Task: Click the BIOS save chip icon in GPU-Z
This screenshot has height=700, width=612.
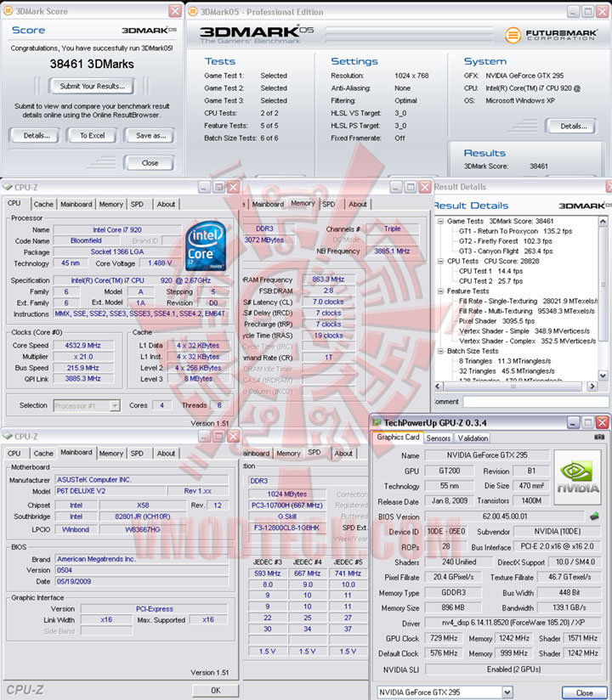Action: click(x=594, y=516)
